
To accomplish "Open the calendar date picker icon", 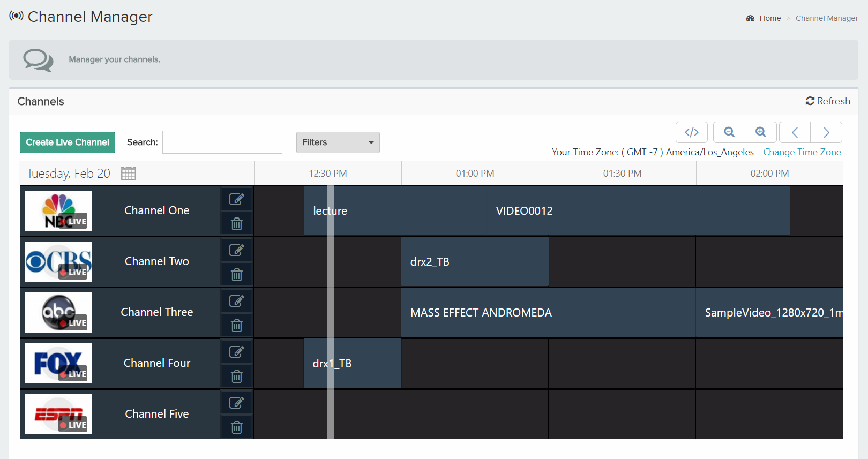I will [129, 174].
